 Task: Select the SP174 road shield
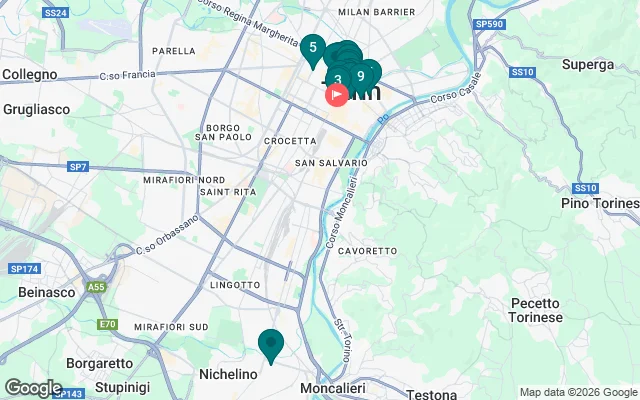(24, 269)
